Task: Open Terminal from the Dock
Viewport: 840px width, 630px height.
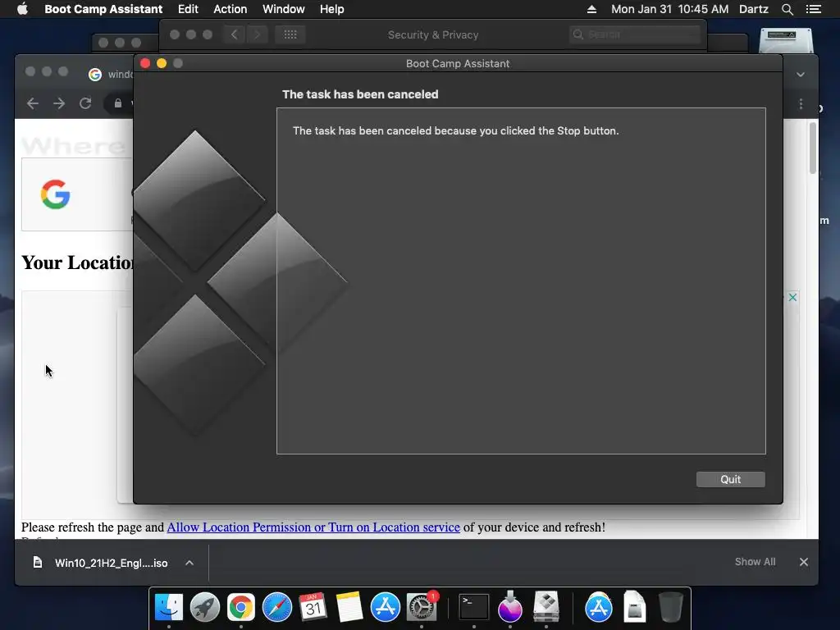Action: [474, 607]
